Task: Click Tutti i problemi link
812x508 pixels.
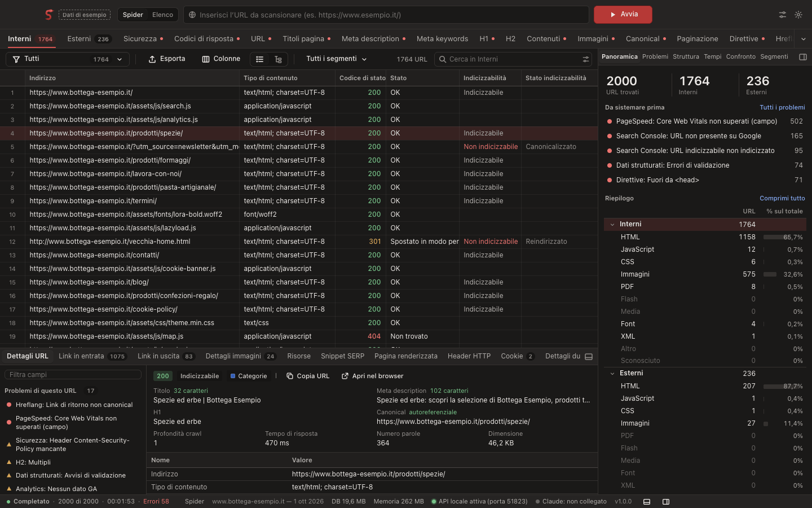Action: (782, 108)
